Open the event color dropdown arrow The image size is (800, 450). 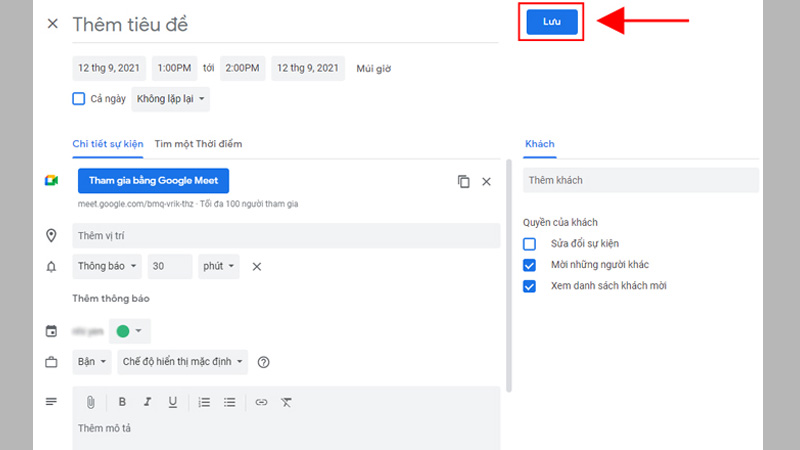[x=138, y=331]
